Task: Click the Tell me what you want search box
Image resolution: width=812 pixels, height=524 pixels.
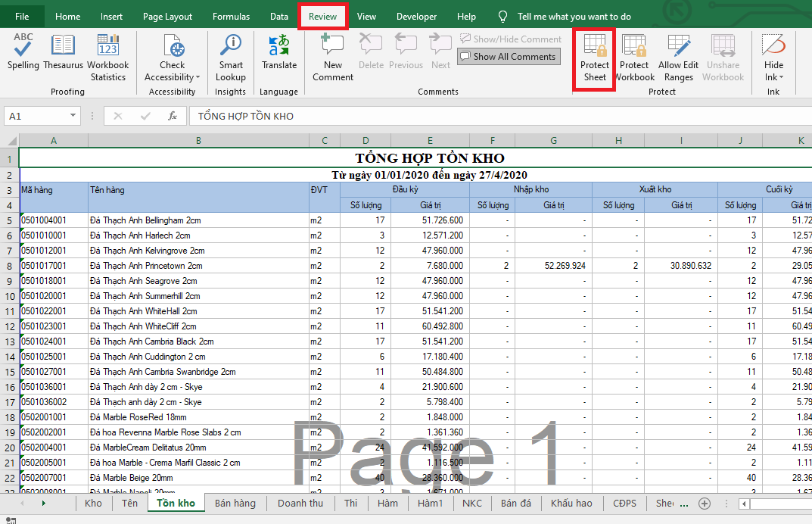Action: pyautogui.click(x=574, y=17)
